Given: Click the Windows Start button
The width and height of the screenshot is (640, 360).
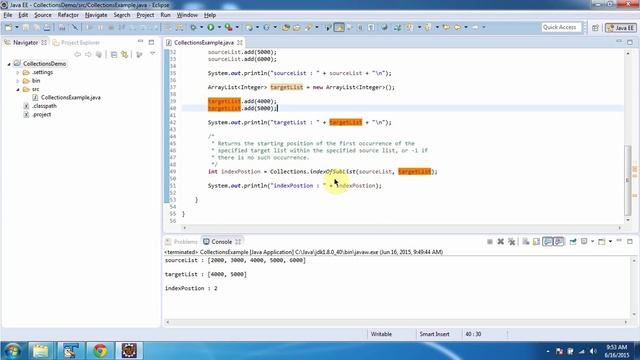Looking at the screenshot, I should coord(13,351).
